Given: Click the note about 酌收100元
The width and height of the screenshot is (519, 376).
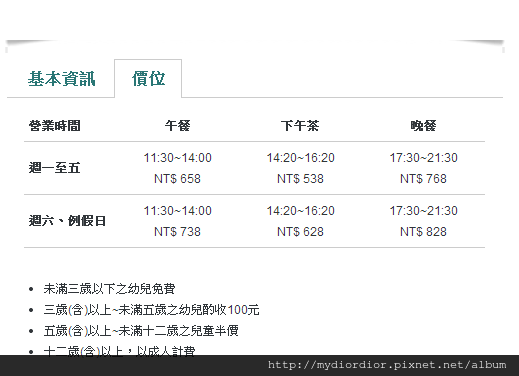Looking at the screenshot, I should [x=151, y=310].
